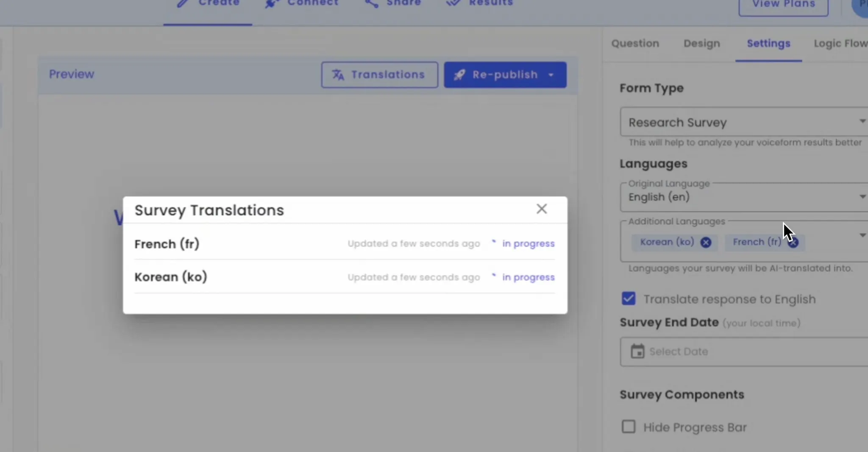Click the Preview label
Screen dimensions: 868x452
pos(71,74)
